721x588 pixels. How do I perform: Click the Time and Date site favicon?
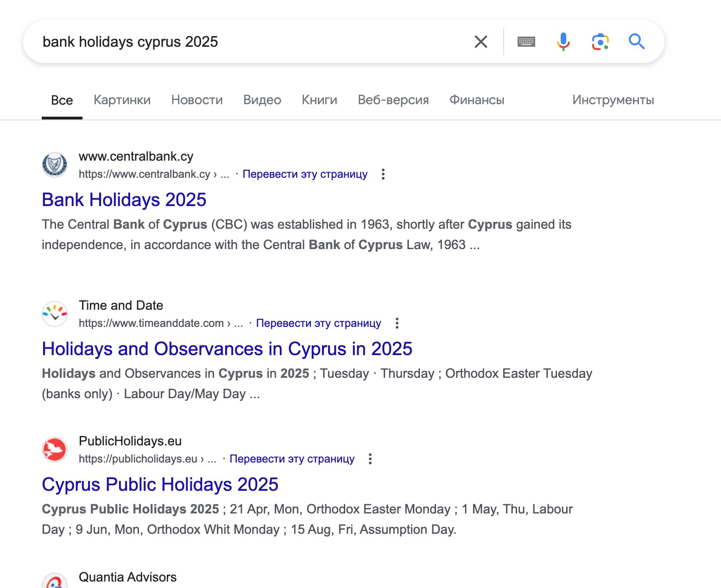coord(55,314)
